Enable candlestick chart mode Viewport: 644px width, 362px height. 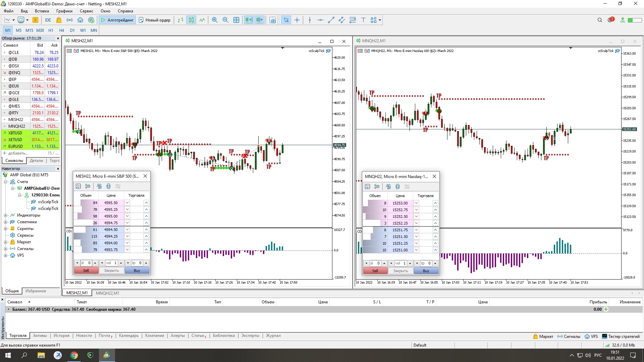191,20
